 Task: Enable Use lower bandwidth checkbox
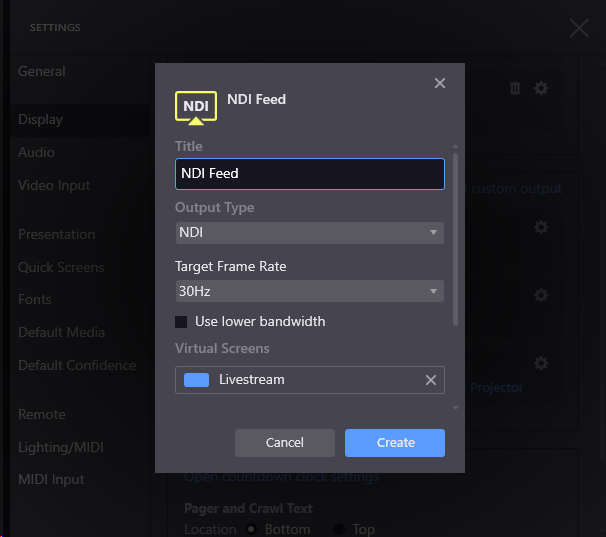pos(182,322)
